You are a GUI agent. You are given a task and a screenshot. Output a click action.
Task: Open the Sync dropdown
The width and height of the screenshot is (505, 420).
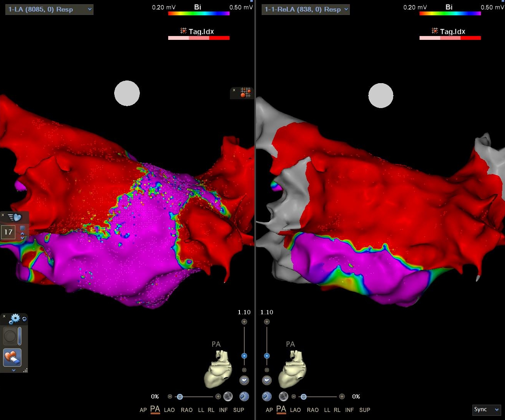(486, 410)
